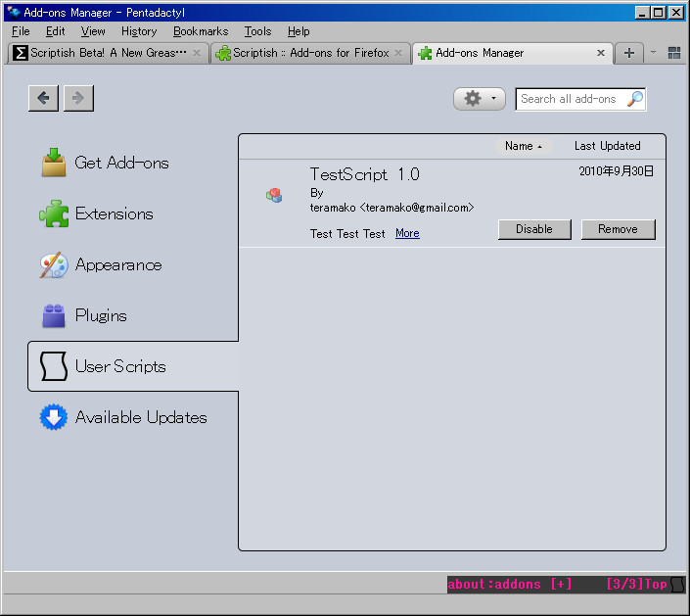Open the Tools menu
The width and height of the screenshot is (690, 616).
pos(257,31)
